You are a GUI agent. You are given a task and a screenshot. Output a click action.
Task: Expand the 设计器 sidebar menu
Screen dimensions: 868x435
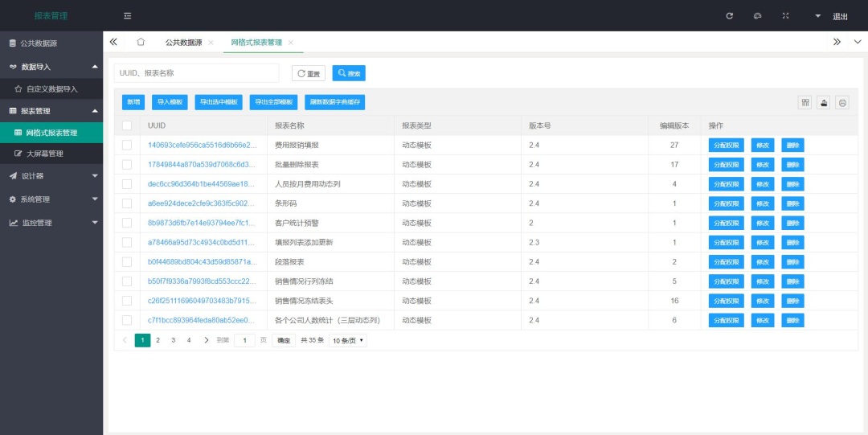pyautogui.click(x=51, y=175)
